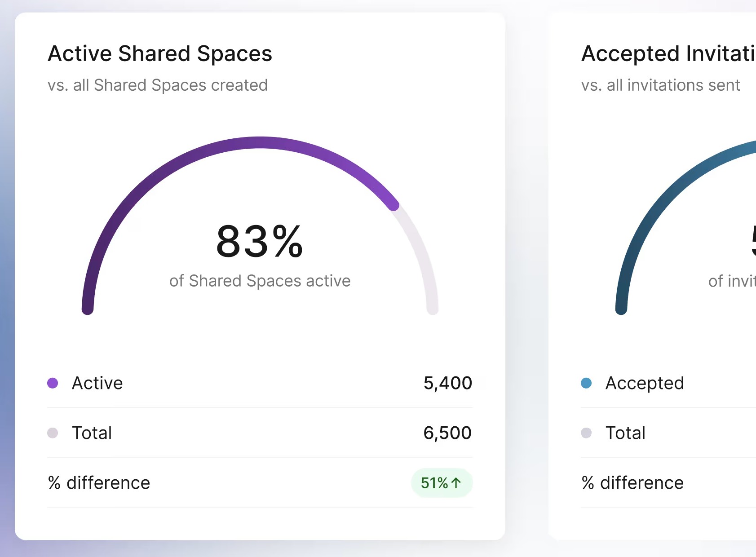Viewport: 756px width, 557px height.
Task: Click the % difference label in invitations card
Action: 632,483
